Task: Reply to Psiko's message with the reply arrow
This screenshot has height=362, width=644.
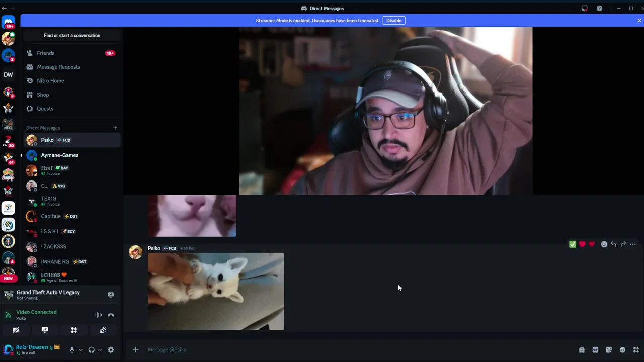Action: 613,244
